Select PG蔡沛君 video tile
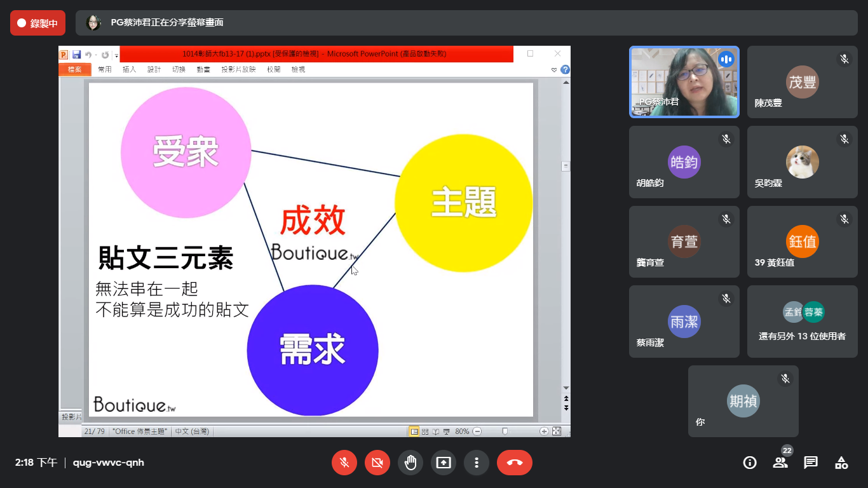 click(684, 82)
